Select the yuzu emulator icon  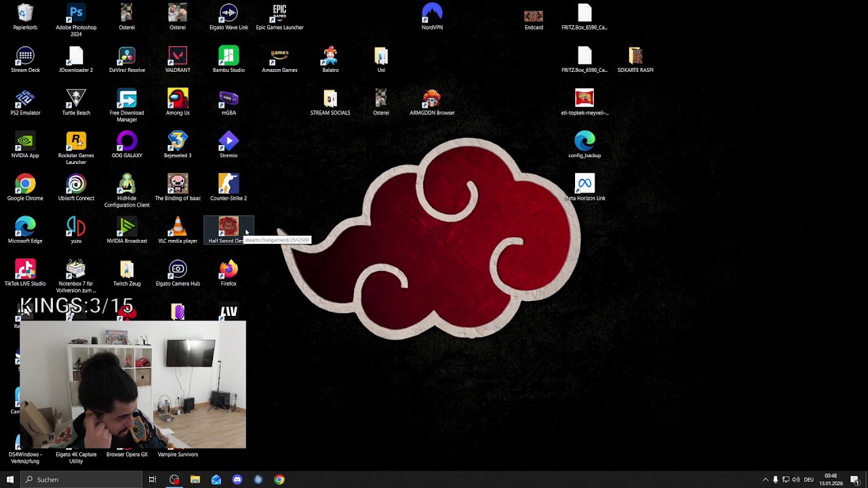pyautogui.click(x=76, y=231)
